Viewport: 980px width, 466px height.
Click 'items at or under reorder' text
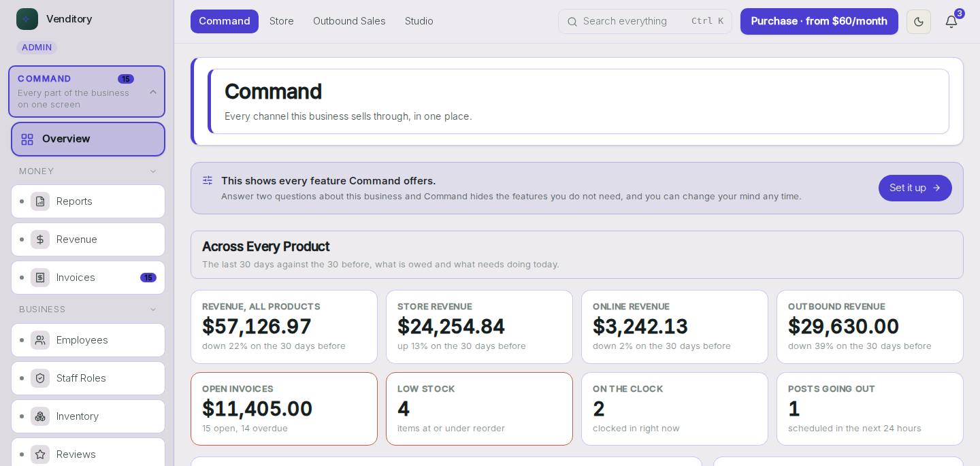click(x=451, y=429)
